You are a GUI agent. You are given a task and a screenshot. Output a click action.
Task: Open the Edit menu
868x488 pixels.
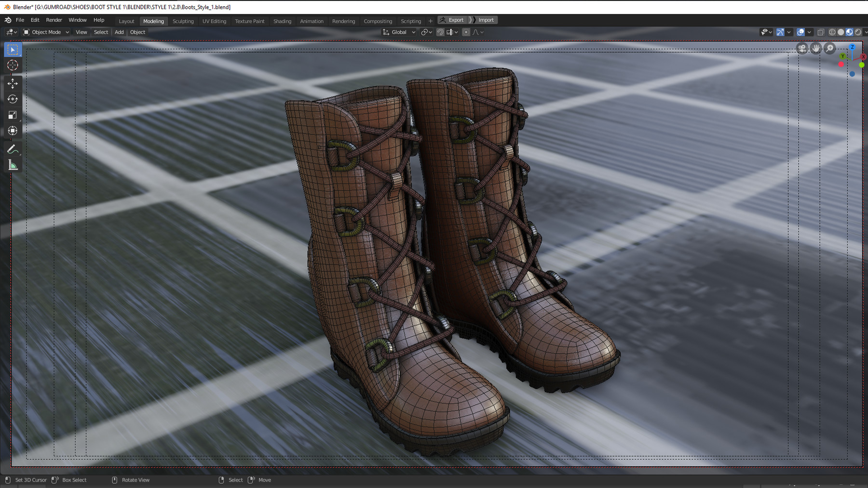35,20
